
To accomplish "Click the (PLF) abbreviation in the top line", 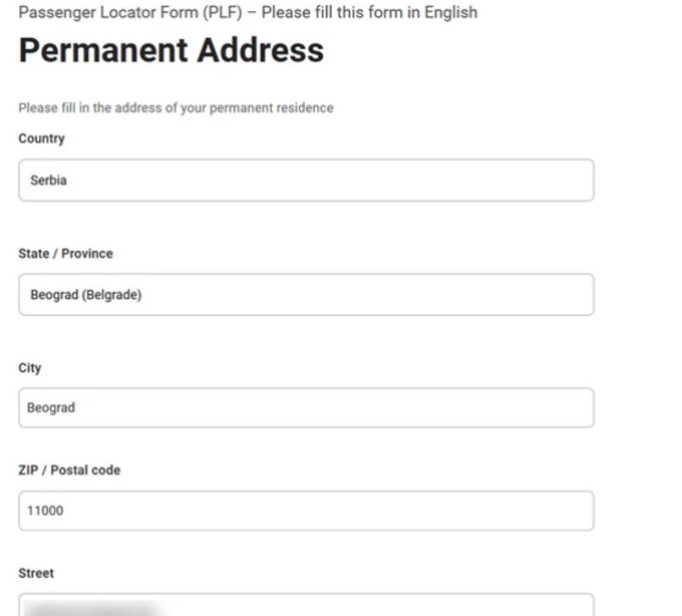I will [x=226, y=12].
